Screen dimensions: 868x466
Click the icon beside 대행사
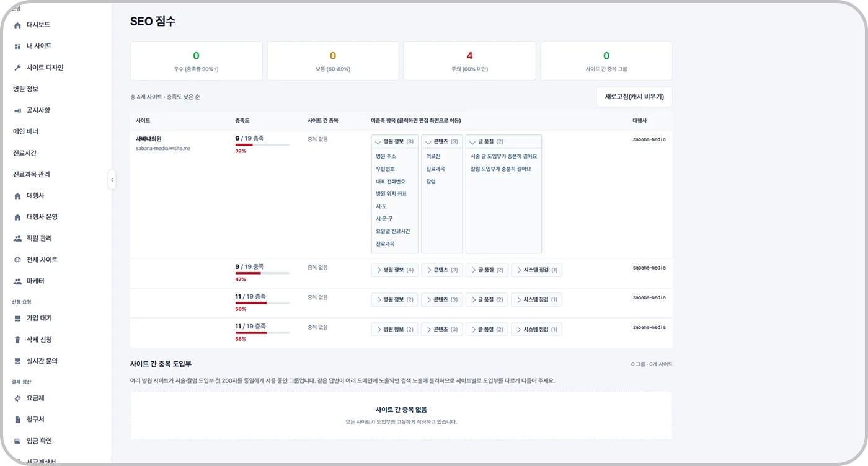pos(17,196)
